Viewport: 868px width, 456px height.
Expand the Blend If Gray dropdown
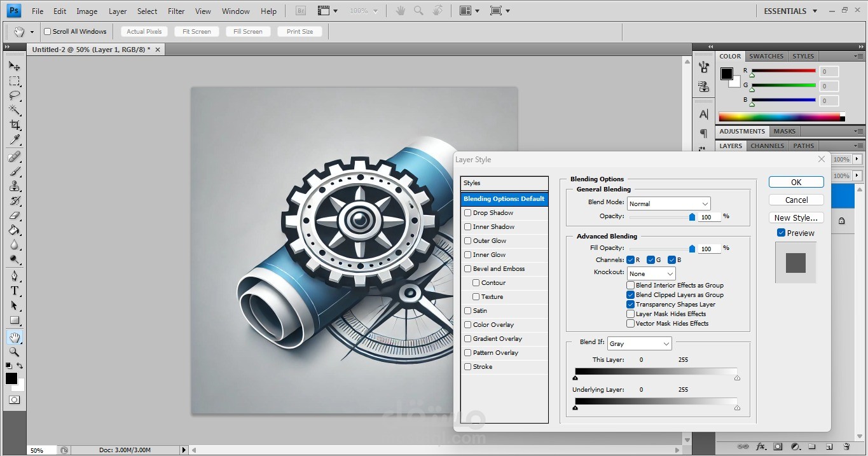click(x=639, y=343)
